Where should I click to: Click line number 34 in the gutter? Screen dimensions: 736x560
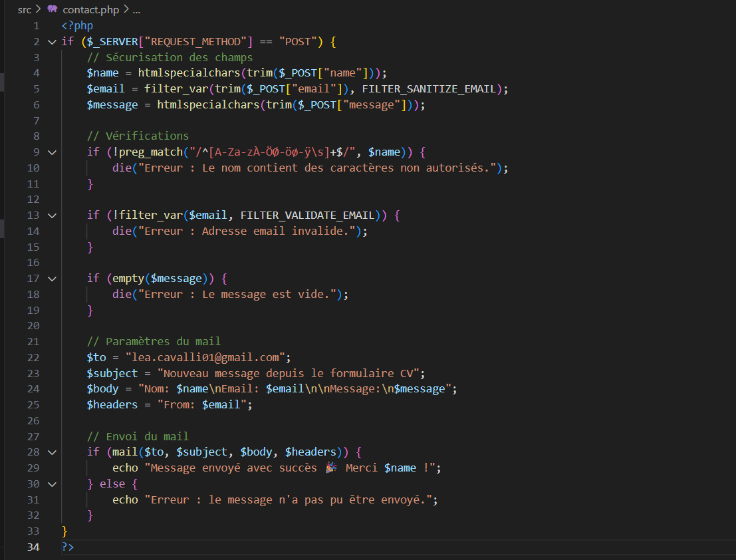click(x=33, y=547)
